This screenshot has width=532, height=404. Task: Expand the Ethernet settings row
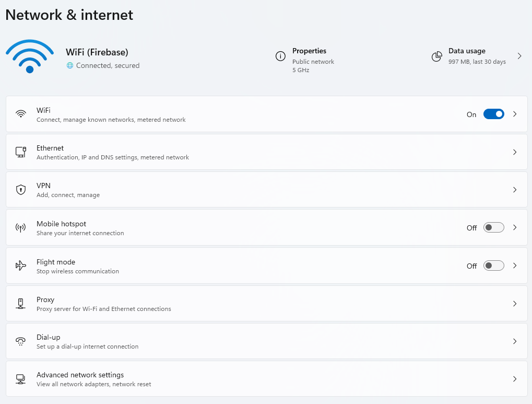[515, 152]
